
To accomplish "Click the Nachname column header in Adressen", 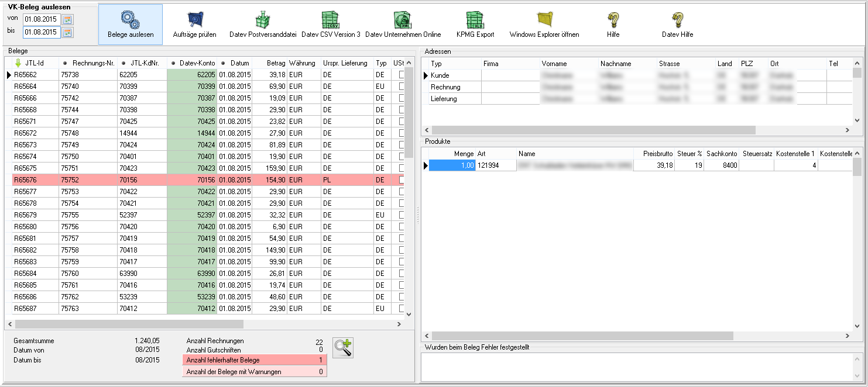I will coord(616,63).
